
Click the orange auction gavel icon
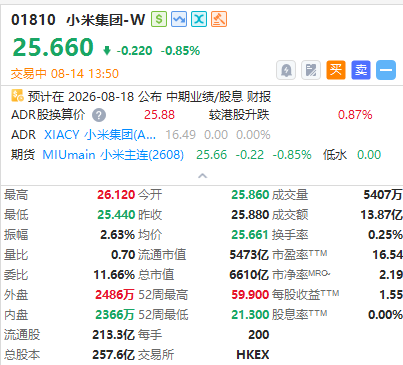[219, 19]
